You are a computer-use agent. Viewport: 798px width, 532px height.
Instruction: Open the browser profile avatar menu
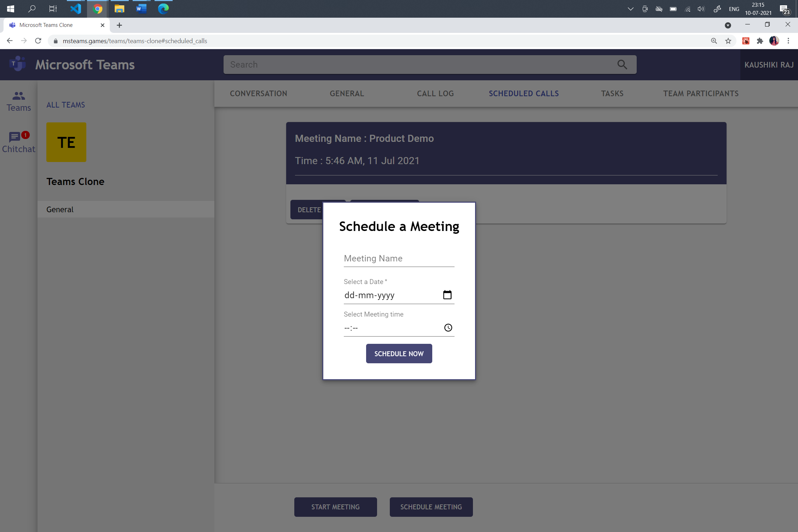[x=774, y=41]
